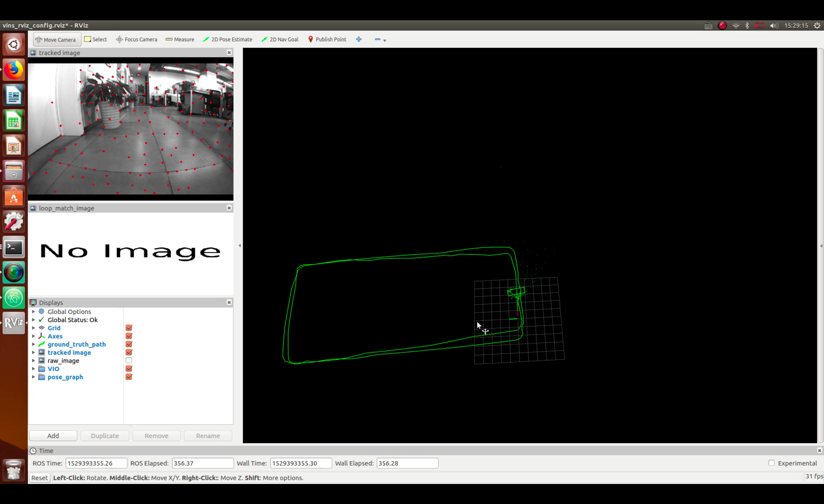Activate the Select tool
The image size is (824, 504).
[95, 39]
